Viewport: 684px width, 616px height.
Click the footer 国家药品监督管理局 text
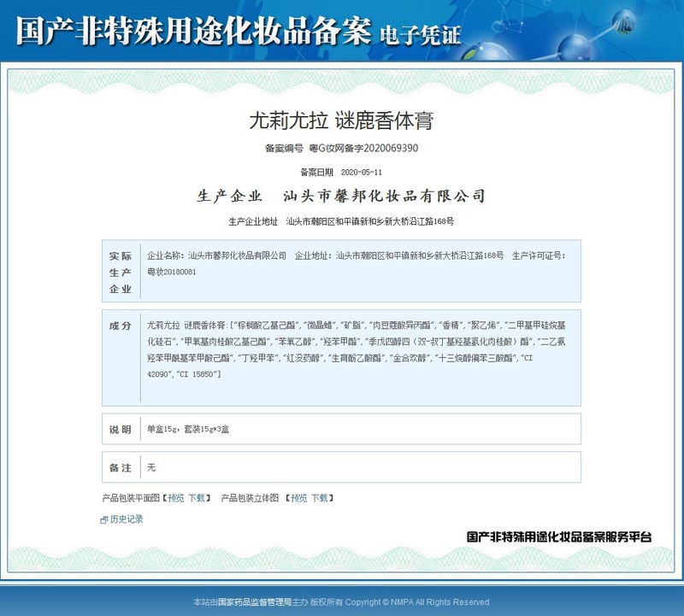point(255,602)
